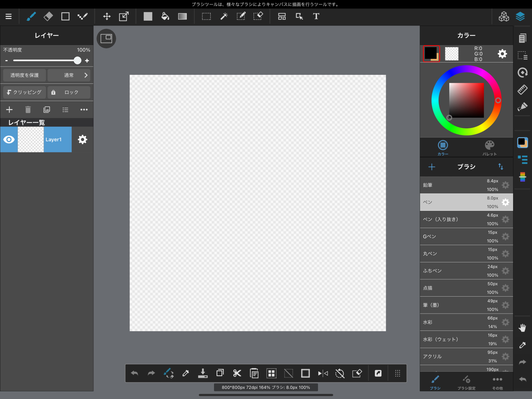Toggle 透明度を保護 (protect alpha)
The image size is (532, 399).
[x=24, y=75]
